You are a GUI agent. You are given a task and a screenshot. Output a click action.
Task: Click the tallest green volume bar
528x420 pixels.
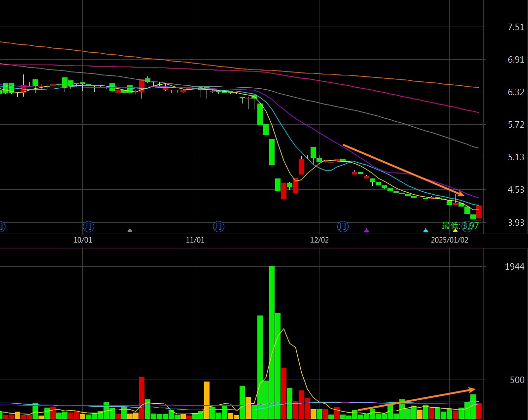[272, 340]
